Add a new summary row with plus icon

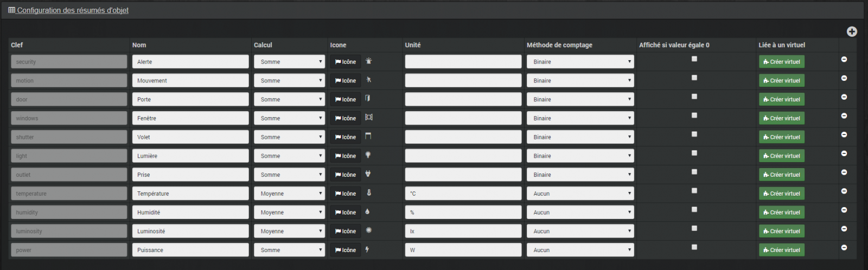[x=852, y=31]
